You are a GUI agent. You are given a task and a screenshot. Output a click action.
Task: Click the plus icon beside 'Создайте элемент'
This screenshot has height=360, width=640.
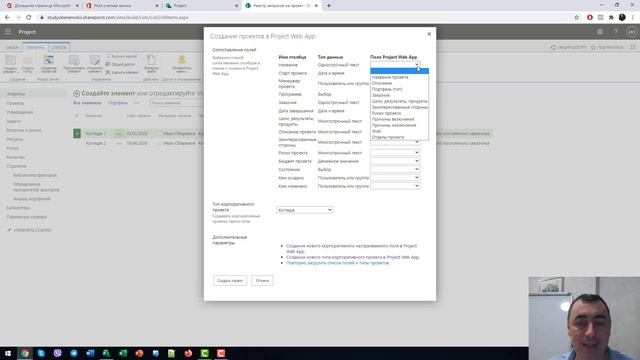pos(76,93)
